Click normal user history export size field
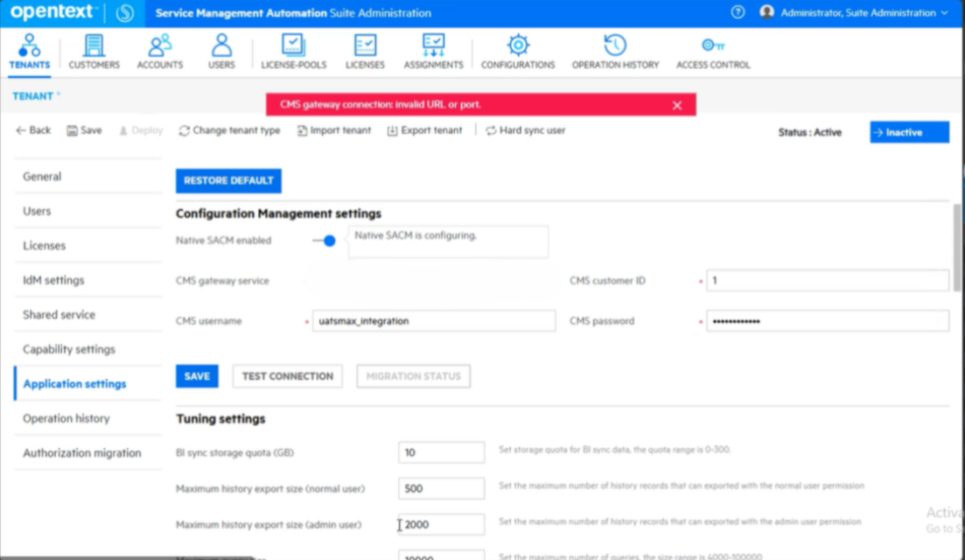The width and height of the screenshot is (965, 560). click(441, 488)
